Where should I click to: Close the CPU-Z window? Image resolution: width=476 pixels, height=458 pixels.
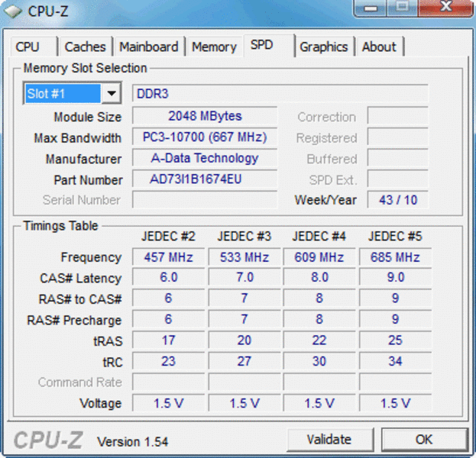point(445,8)
